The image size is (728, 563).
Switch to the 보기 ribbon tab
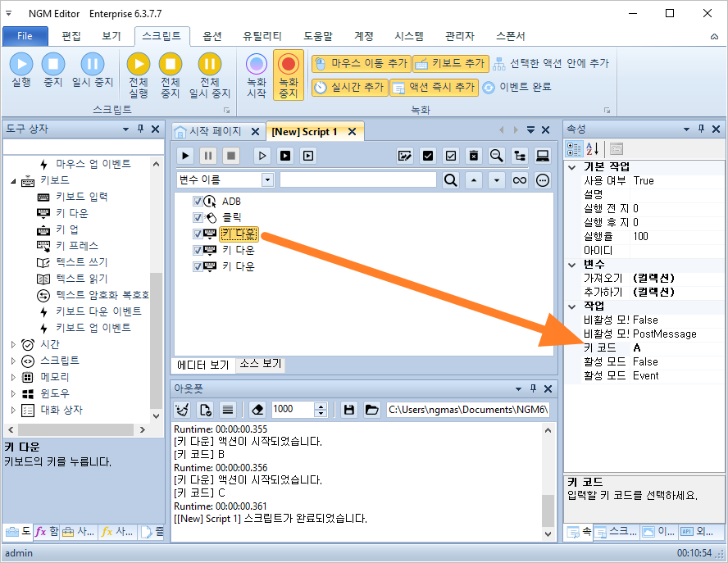coord(111,36)
